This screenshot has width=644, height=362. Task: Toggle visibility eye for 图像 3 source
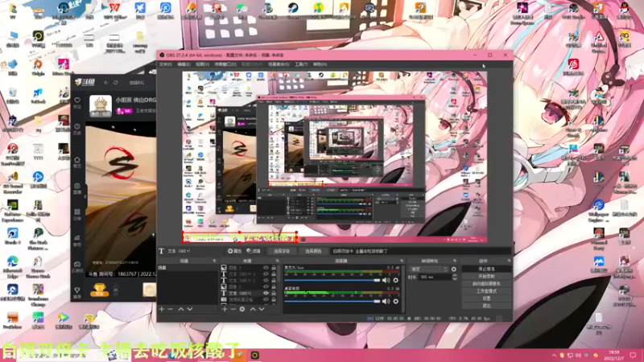(266, 268)
